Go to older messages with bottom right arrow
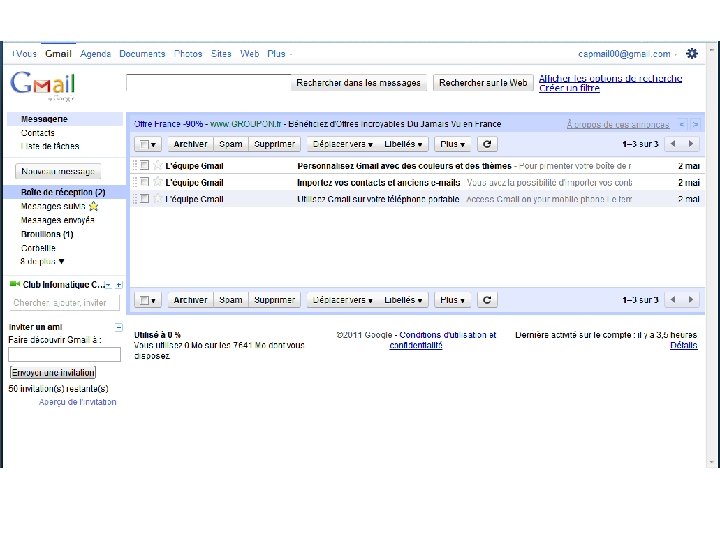 pyautogui.click(x=691, y=299)
